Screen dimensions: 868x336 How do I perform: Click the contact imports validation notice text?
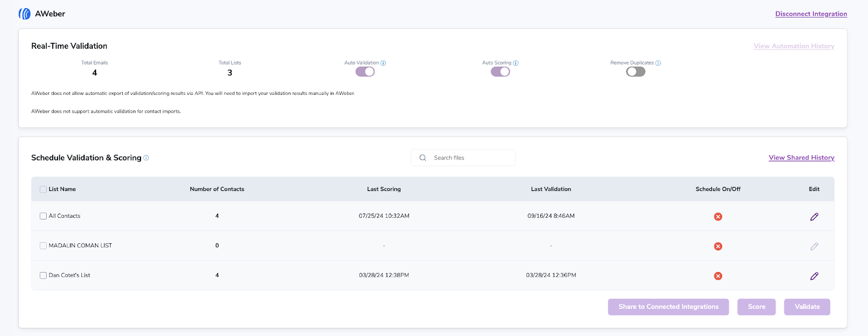pos(106,111)
